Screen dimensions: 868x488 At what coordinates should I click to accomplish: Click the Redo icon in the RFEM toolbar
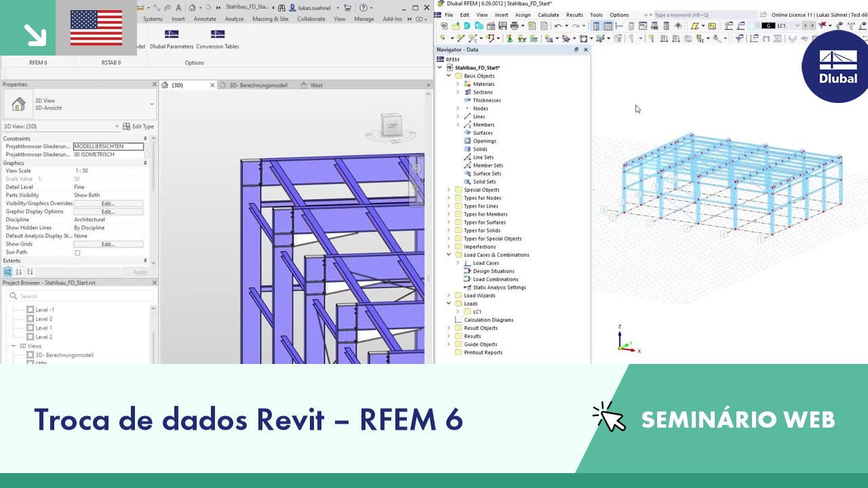[576, 25]
